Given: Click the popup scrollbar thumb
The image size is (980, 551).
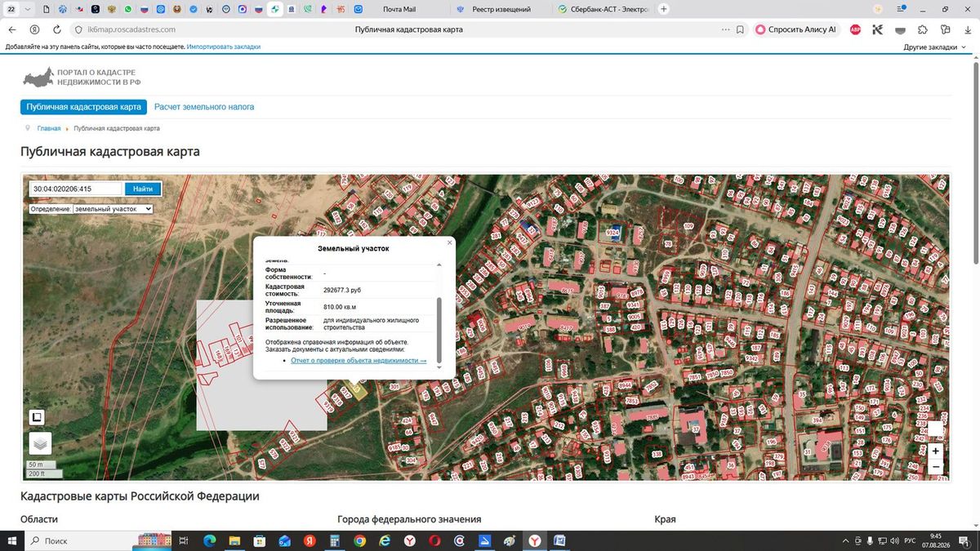Looking at the screenshot, I should 439,330.
